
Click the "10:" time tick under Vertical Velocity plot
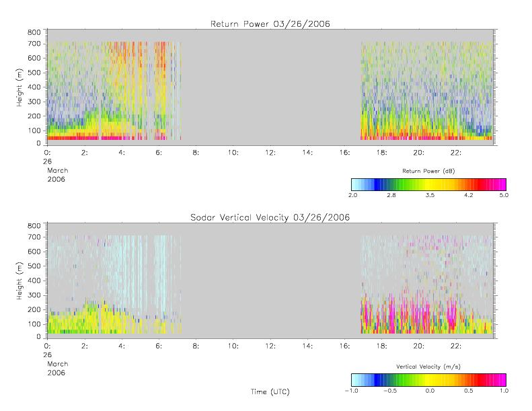click(233, 346)
